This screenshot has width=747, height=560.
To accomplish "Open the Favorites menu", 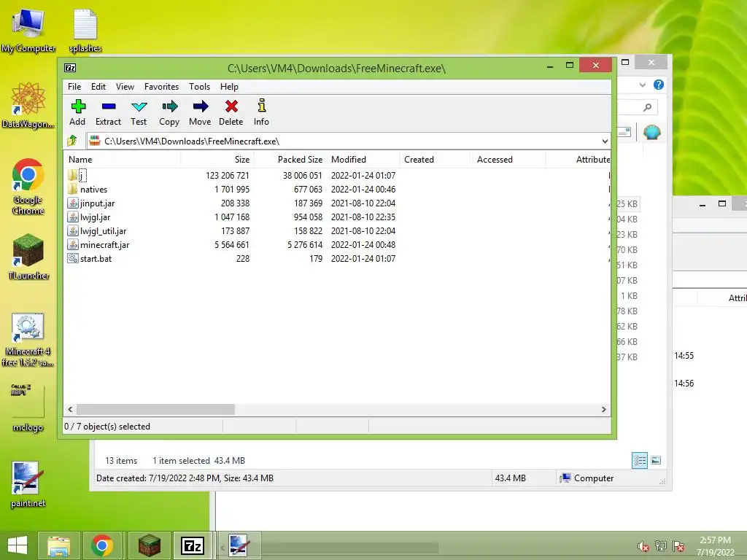I will tap(161, 87).
